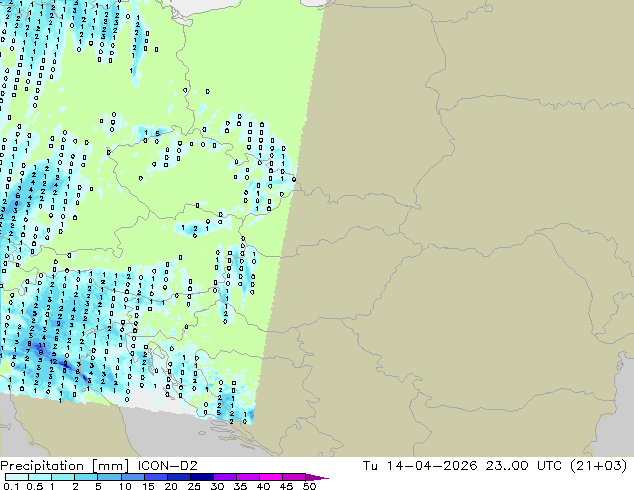Click the 'Precipitation [mm]' title label

(x=65, y=466)
